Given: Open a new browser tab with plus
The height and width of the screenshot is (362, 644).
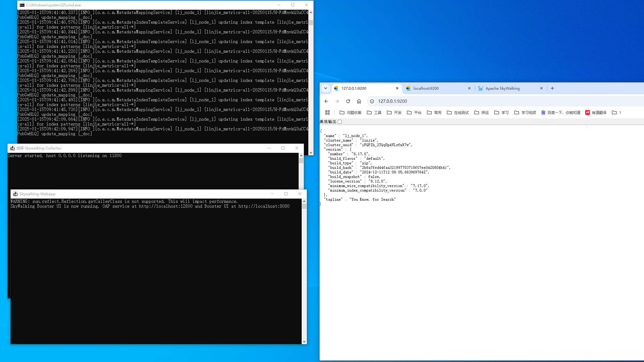Looking at the screenshot, I should pyautogui.click(x=552, y=88).
